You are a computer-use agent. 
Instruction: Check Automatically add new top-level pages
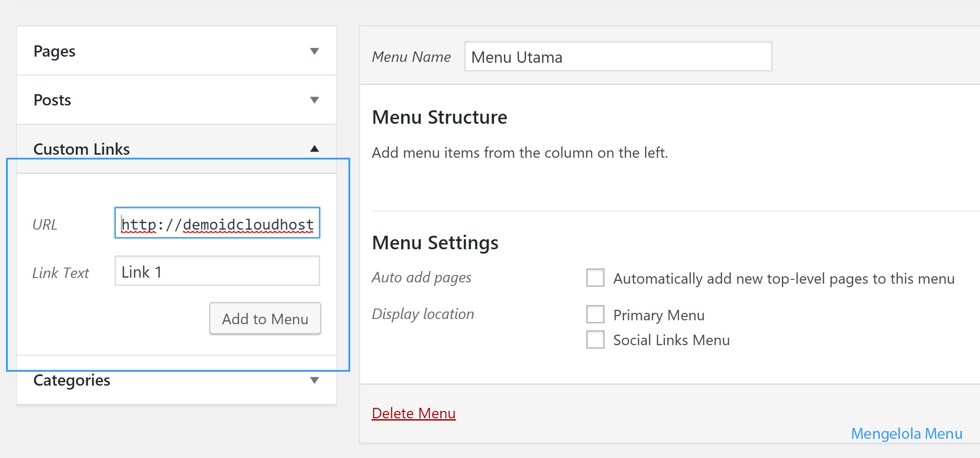point(595,278)
